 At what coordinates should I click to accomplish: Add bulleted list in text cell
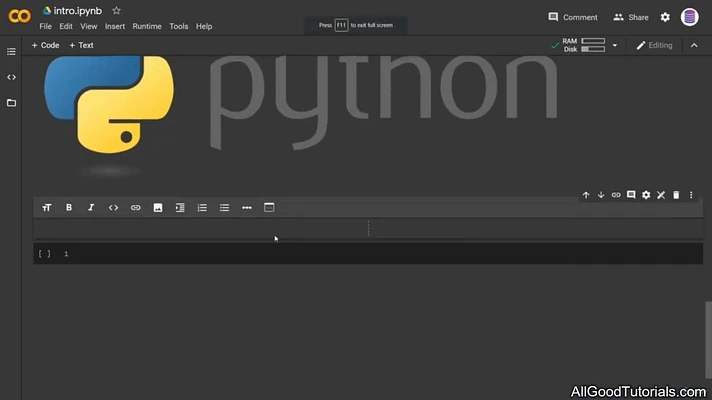224,207
